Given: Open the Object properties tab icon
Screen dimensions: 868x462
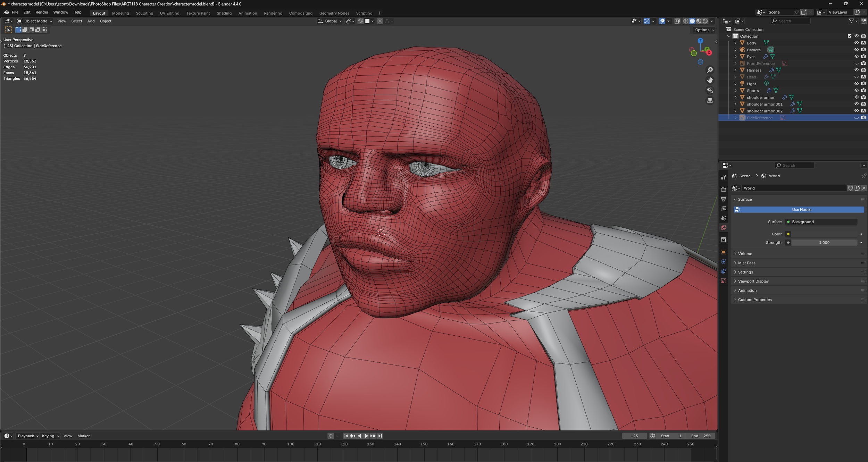Looking at the screenshot, I should [x=724, y=252].
